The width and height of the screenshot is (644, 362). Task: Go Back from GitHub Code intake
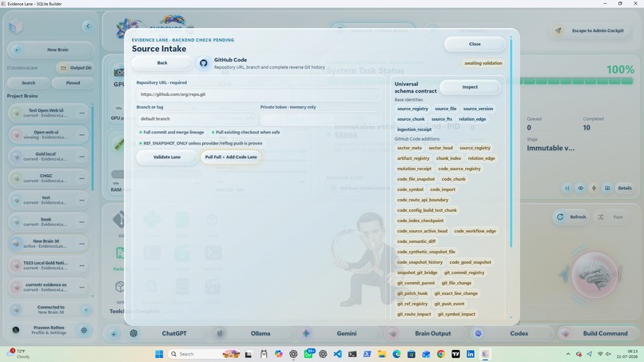162,63
